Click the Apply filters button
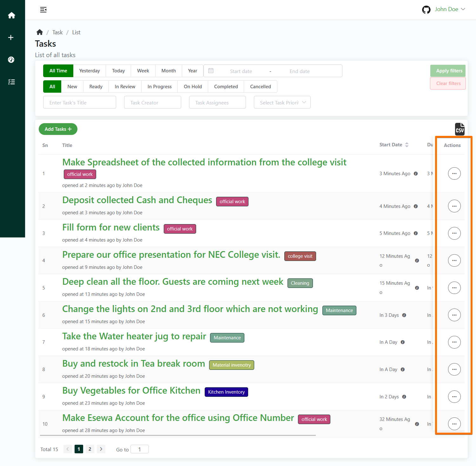The image size is (476, 466). [x=448, y=71]
